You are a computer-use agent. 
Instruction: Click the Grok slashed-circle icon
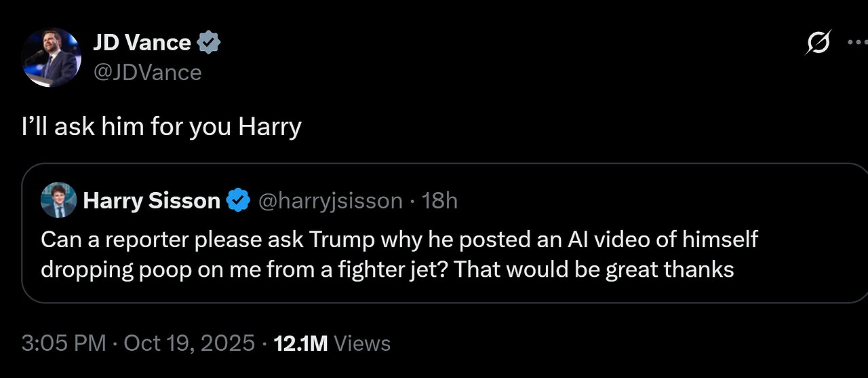[818, 44]
